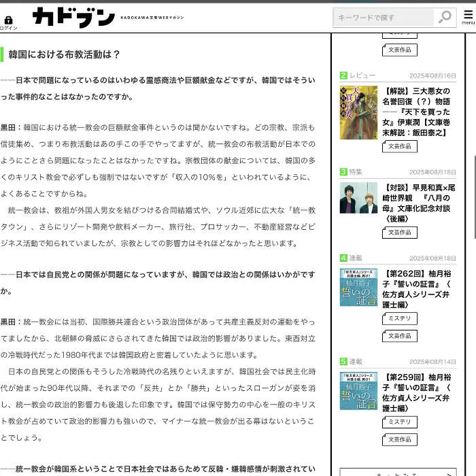Click 特集 category label at rank 3
This screenshot has height=476, width=476.
[x=356, y=172]
